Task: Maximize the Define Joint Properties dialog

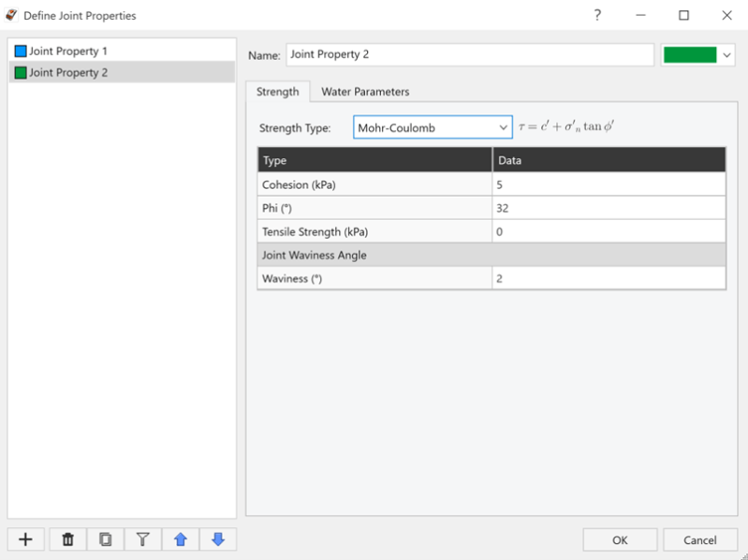Action: (683, 15)
